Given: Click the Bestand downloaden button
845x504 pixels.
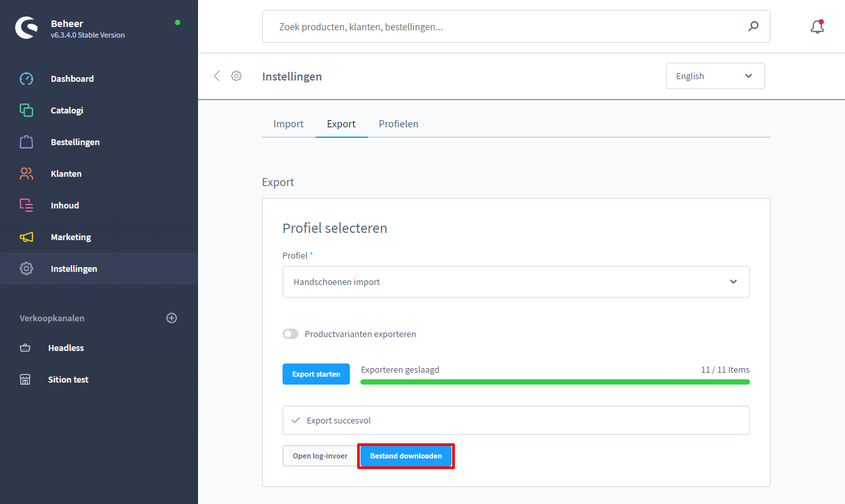Looking at the screenshot, I should [406, 456].
